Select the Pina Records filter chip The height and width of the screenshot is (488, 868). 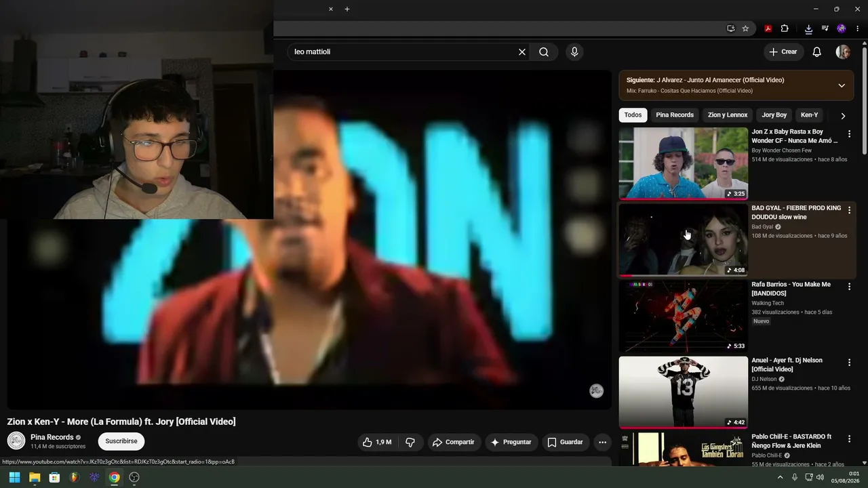(x=675, y=115)
